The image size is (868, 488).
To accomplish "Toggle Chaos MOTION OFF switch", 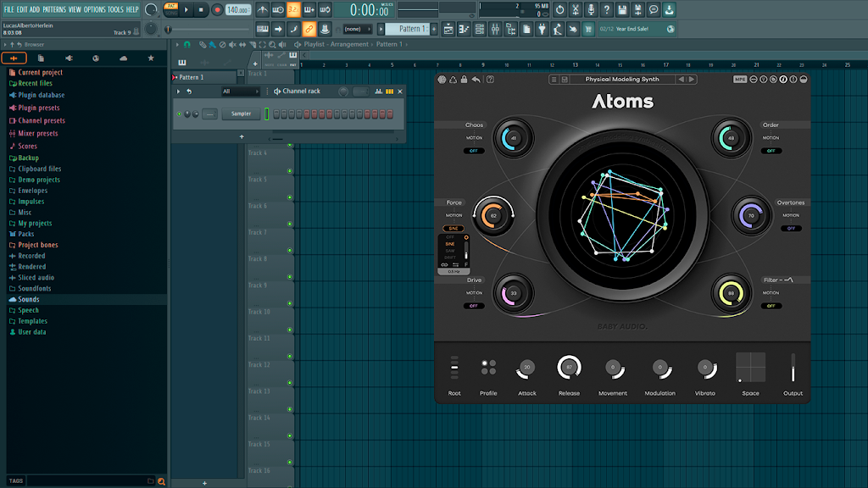I will pos(474,151).
